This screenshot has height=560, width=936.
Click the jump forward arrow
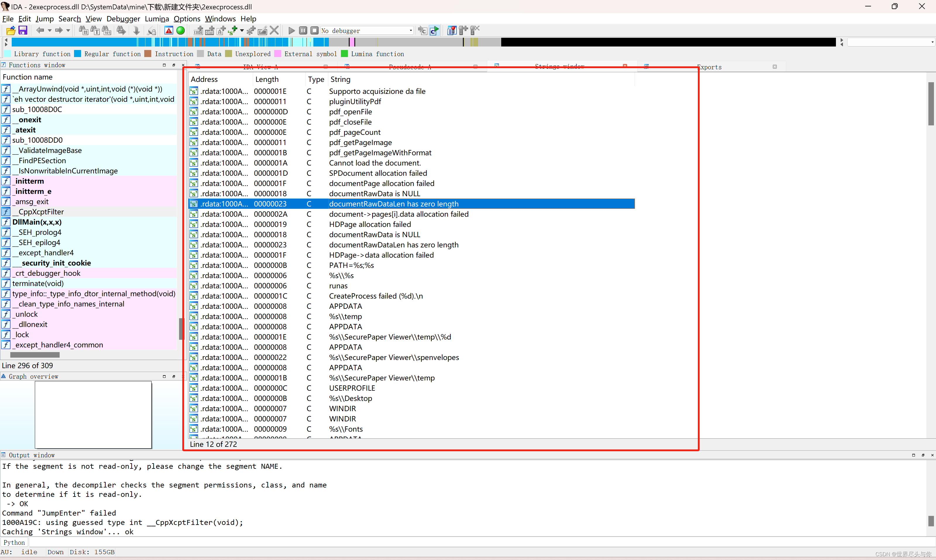pyautogui.click(x=59, y=31)
